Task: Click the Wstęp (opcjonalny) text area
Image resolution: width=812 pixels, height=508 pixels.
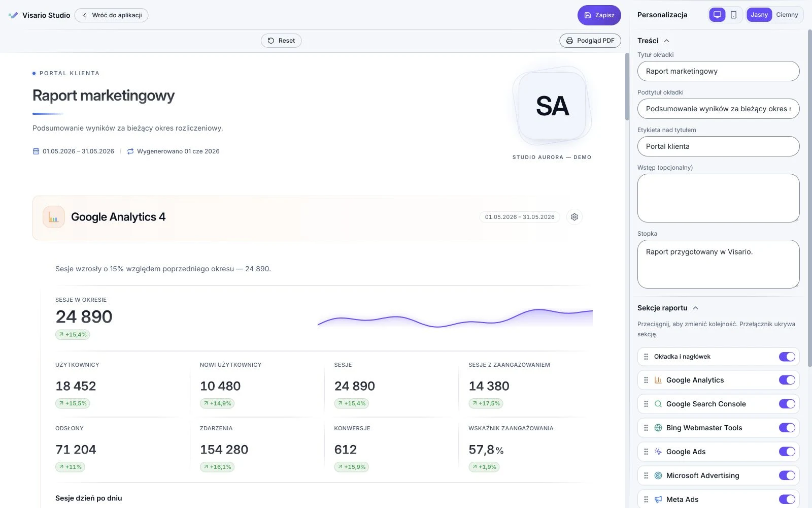Action: click(718, 198)
